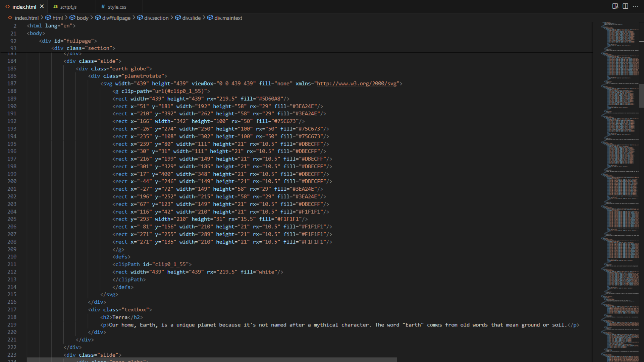Click width="348" on line 199

pos(193,174)
